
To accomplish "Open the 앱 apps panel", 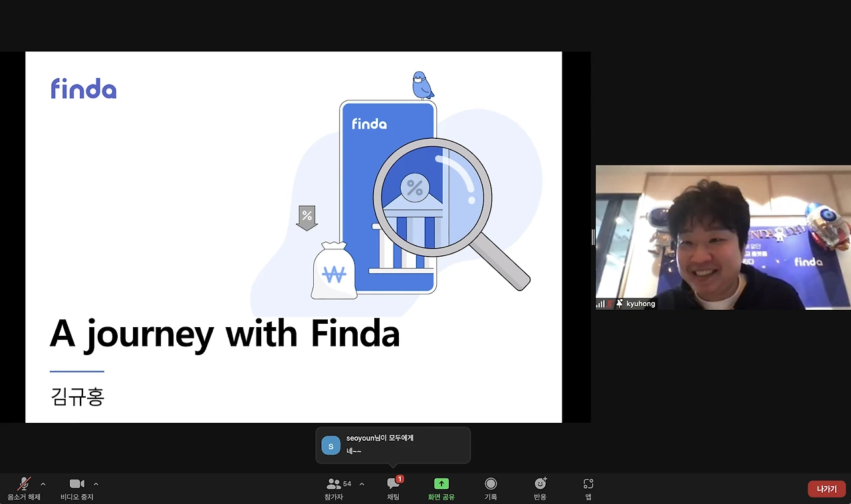I will [588, 489].
